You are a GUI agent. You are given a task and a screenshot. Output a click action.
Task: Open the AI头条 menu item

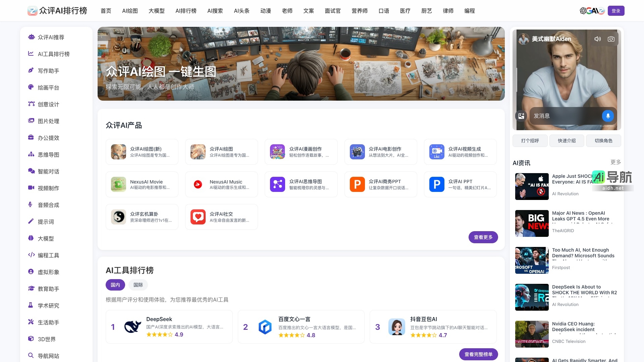(242, 11)
